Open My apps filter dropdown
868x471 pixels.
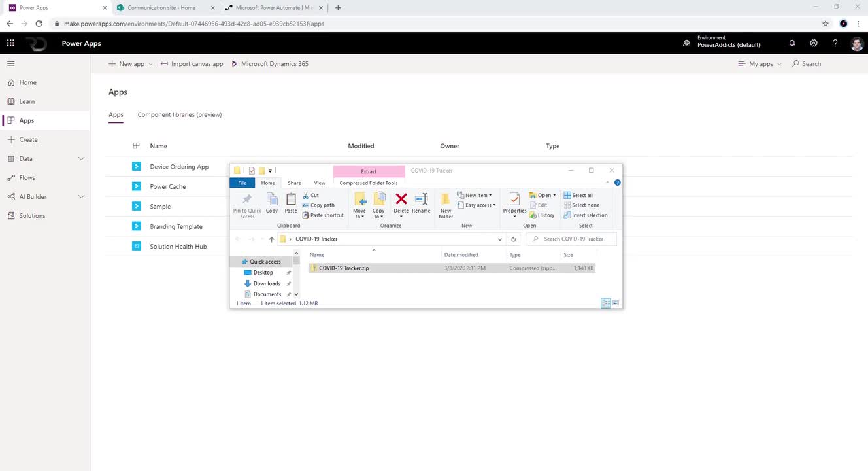point(759,64)
